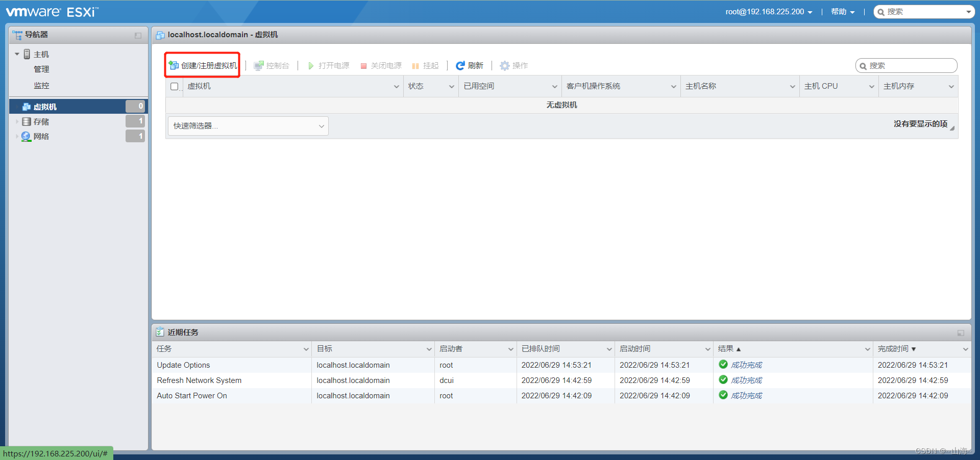This screenshot has width=980, height=460.
Task: Click the grid resize handle icon
Action: click(x=952, y=128)
